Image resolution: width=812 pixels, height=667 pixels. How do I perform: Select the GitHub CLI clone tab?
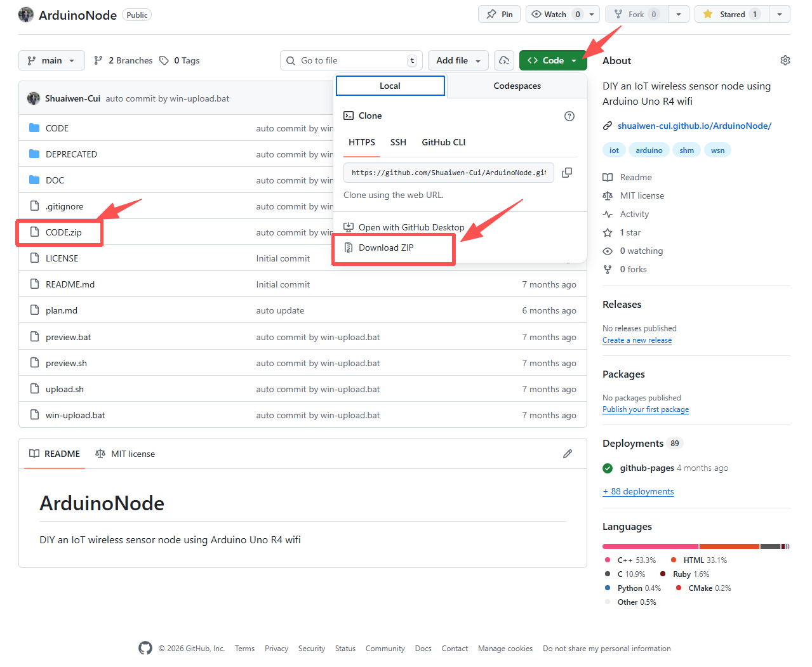click(x=443, y=142)
